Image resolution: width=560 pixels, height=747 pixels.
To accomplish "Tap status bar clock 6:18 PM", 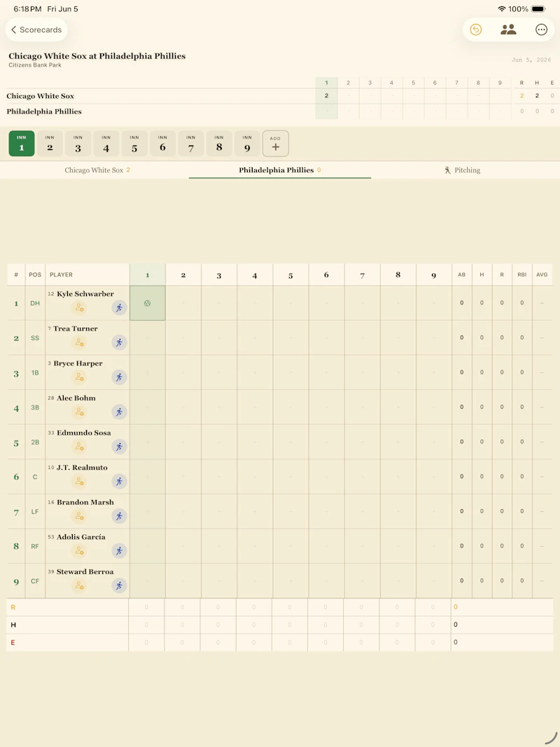I will 27,9.
